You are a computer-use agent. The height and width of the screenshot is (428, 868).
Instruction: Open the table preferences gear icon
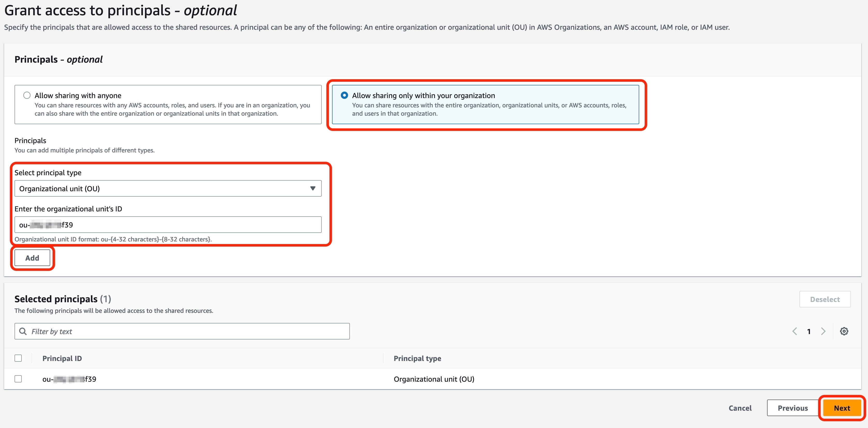tap(844, 331)
